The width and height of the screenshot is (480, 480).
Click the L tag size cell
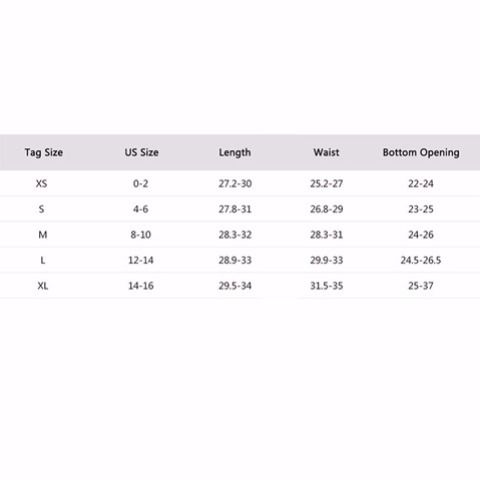[43, 260]
